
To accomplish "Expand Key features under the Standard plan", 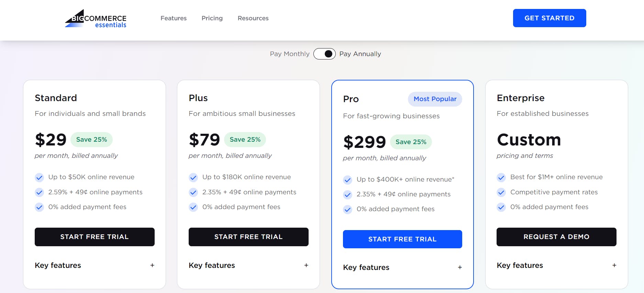I will coord(152,265).
